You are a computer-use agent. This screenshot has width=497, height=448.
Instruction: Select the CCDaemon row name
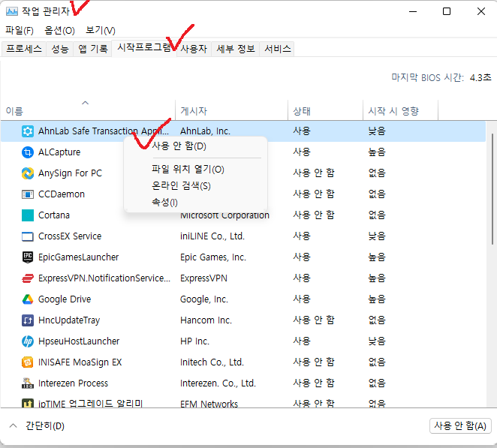coord(62,194)
